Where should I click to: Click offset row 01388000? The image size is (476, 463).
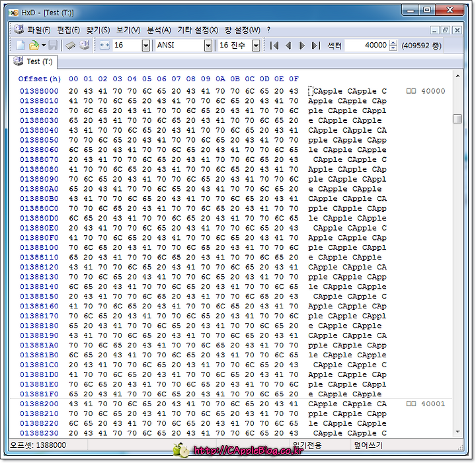click(39, 91)
